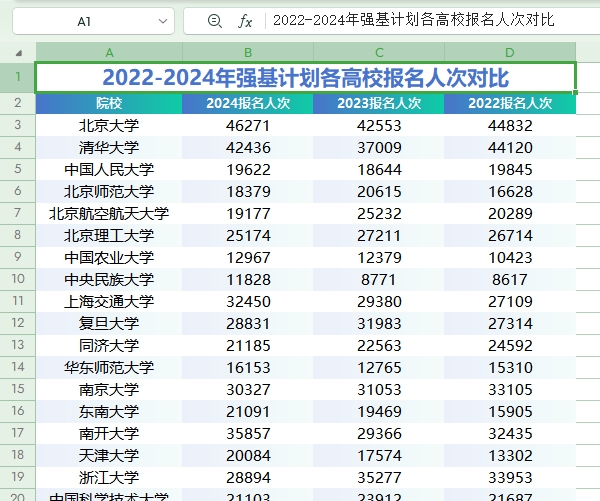Select row 2 header

(x=18, y=103)
